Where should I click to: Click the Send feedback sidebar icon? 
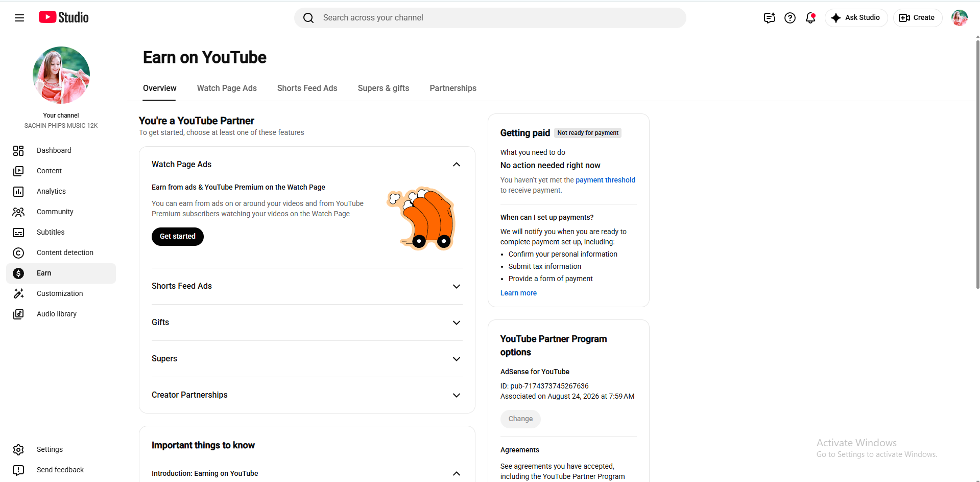(18, 470)
